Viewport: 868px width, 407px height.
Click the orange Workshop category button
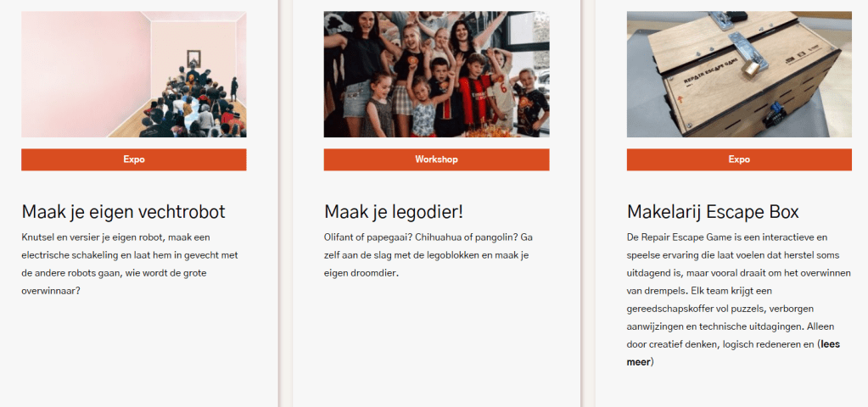[436, 159]
